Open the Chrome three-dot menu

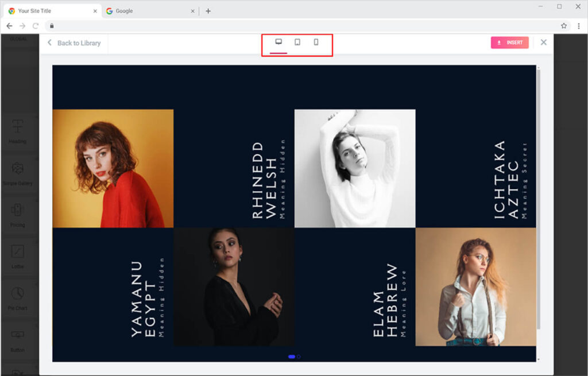pyautogui.click(x=578, y=26)
